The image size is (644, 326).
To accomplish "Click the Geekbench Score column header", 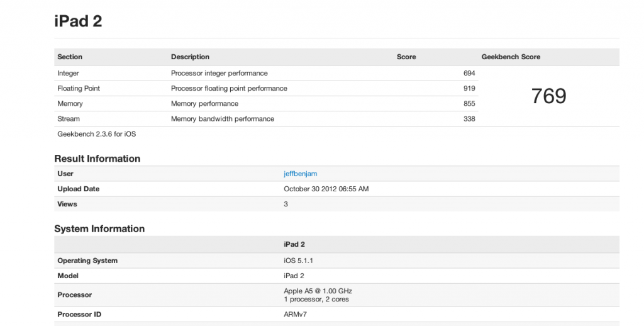I will (x=511, y=57).
